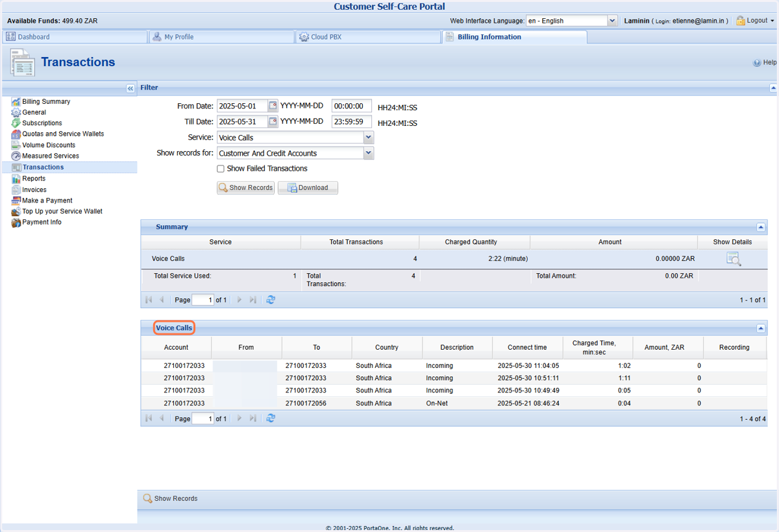Open the Till Date calendar picker
The image size is (779, 532).
[273, 122]
